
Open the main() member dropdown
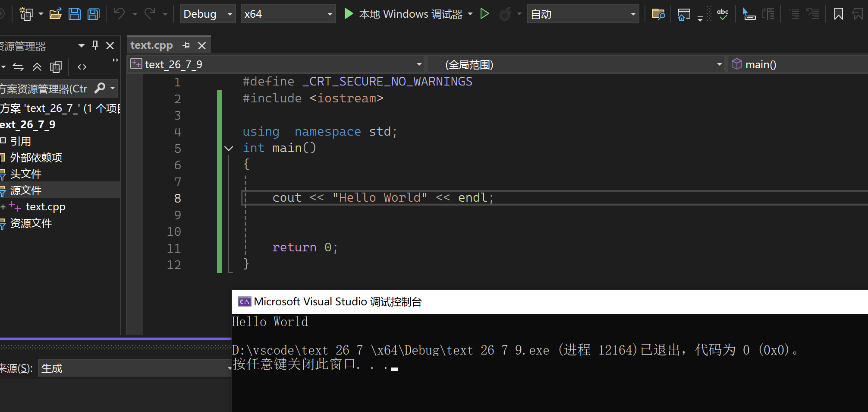click(798, 64)
